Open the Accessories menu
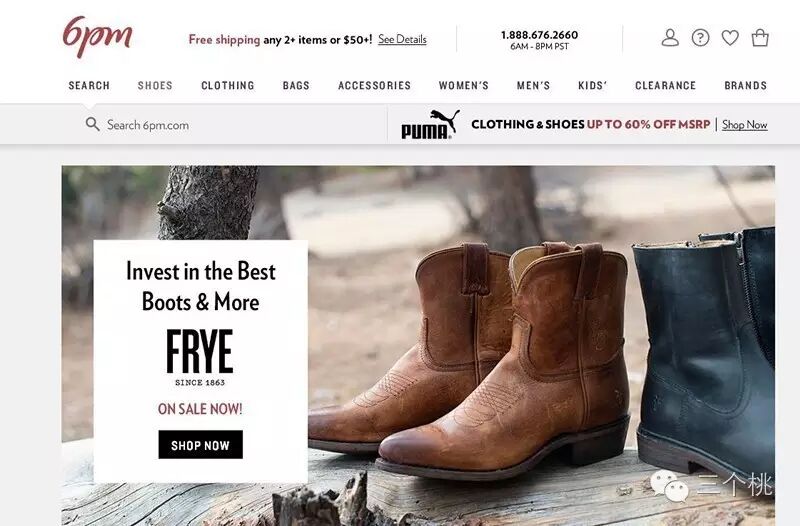 (374, 86)
